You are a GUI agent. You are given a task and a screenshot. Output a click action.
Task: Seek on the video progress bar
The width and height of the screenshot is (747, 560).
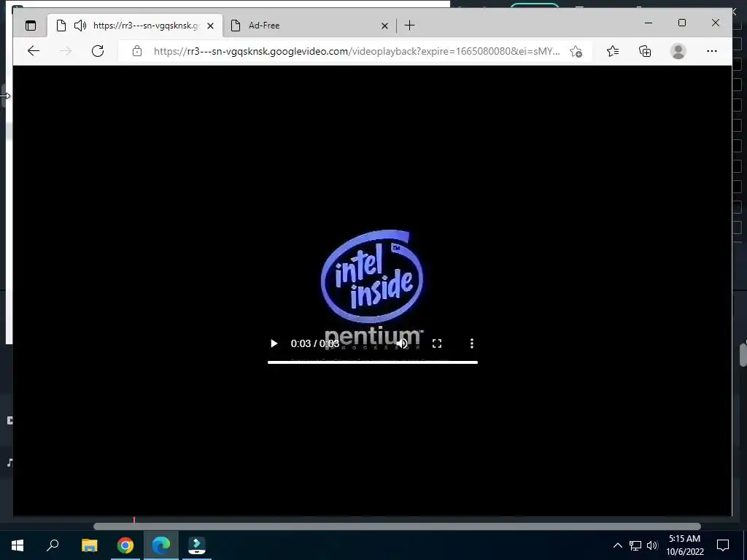click(373, 362)
